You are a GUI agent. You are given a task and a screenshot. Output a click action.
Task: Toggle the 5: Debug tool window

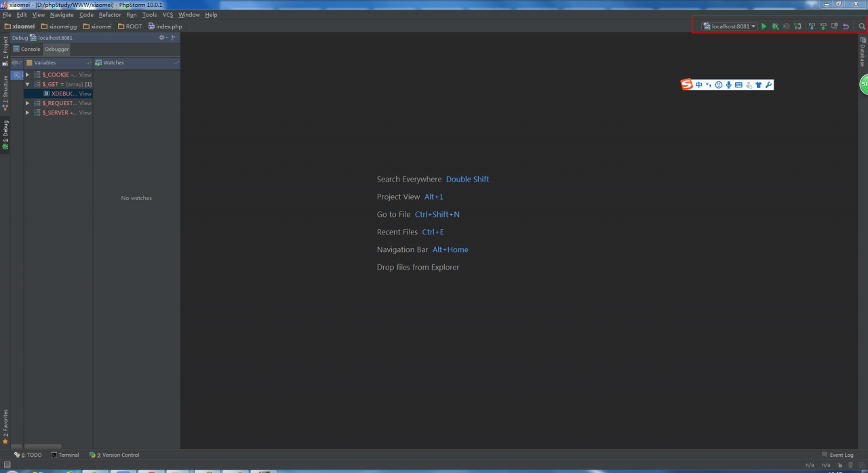tap(5, 134)
